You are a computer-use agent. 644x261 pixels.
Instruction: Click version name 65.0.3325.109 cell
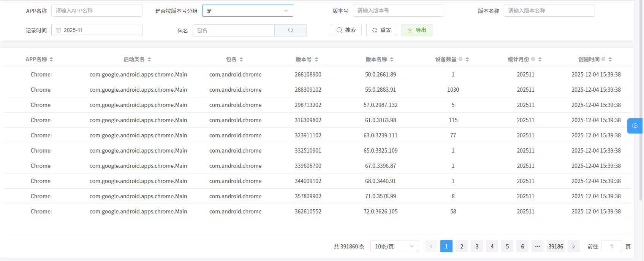point(381,151)
